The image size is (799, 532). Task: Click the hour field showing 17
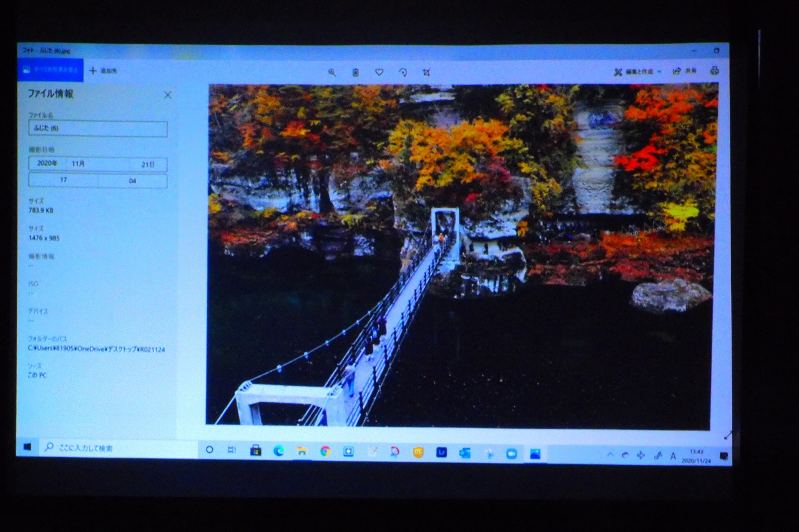(x=63, y=180)
